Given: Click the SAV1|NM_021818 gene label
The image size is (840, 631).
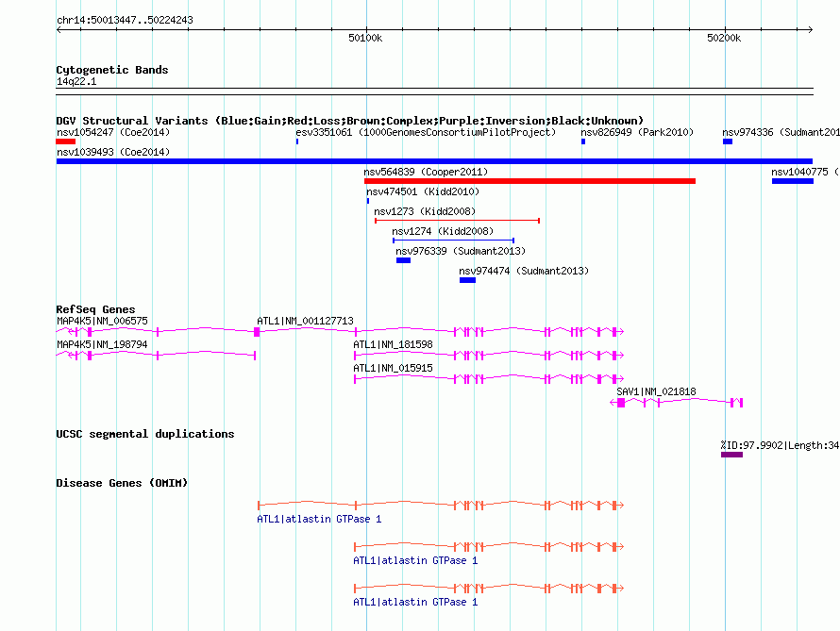Looking at the screenshot, I should (x=656, y=391).
